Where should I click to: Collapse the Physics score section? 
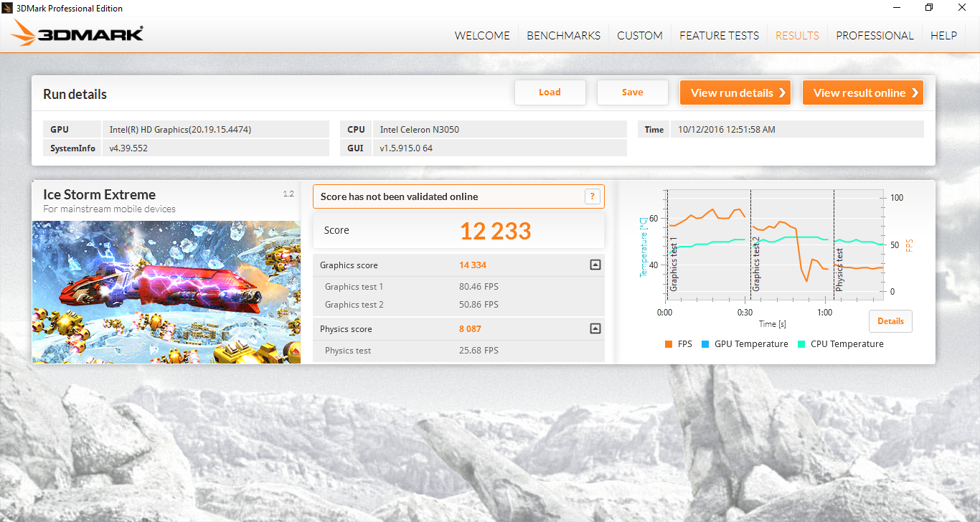tap(595, 328)
